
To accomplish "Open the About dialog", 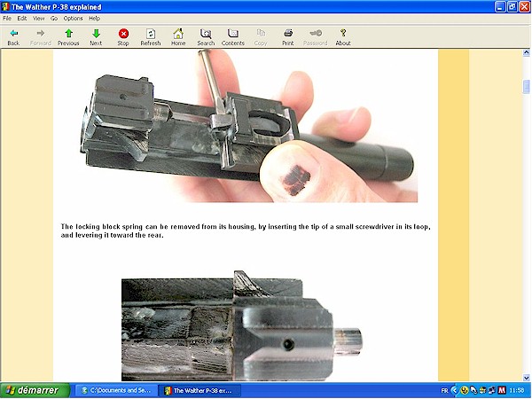I will pos(343,36).
